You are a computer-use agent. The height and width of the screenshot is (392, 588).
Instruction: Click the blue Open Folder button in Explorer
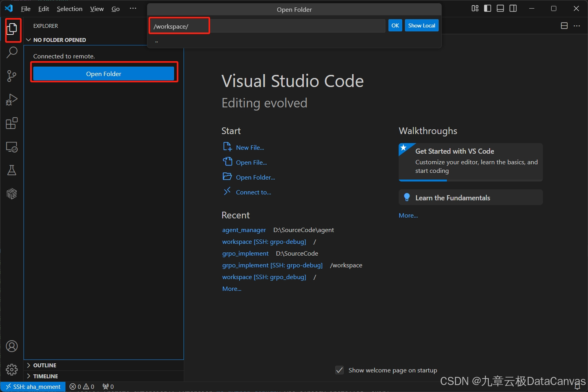pyautogui.click(x=104, y=74)
